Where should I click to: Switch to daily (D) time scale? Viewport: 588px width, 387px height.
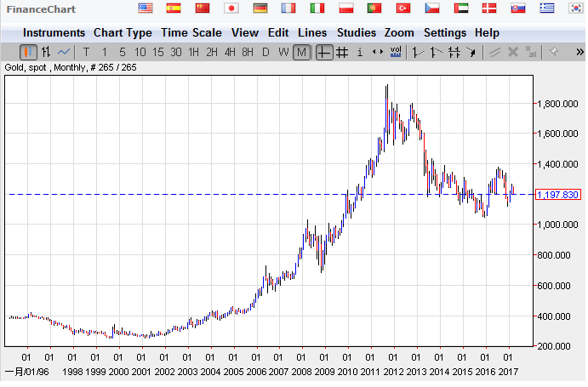point(265,52)
